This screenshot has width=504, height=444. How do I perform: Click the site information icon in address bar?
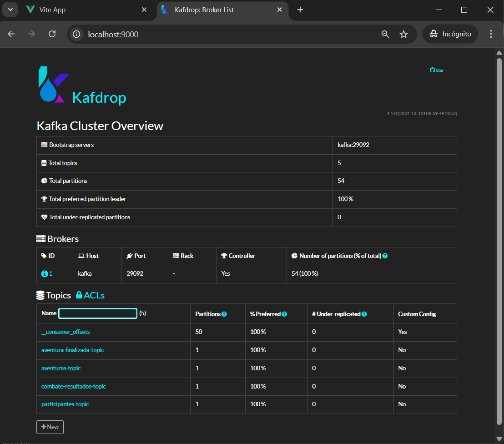pos(76,34)
